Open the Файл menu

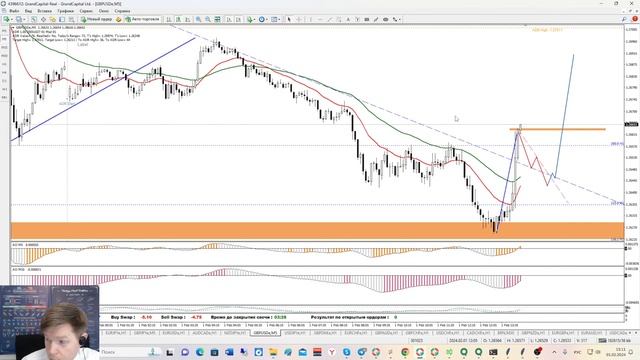tap(14, 11)
